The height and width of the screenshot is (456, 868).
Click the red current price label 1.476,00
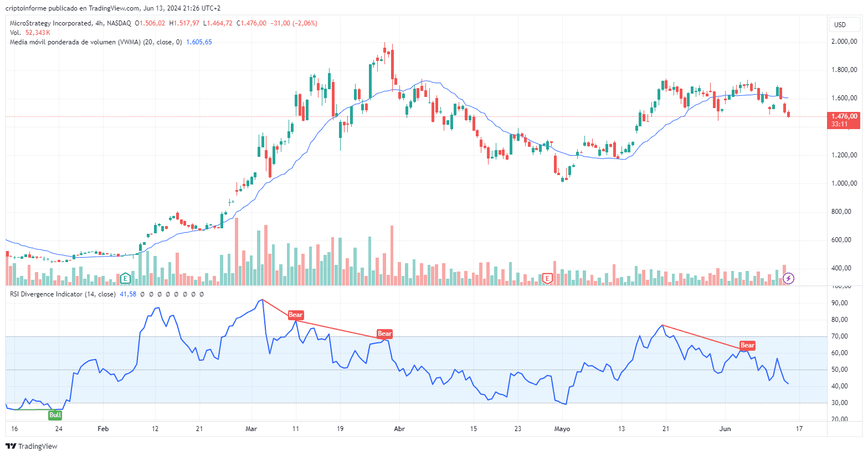coord(844,116)
